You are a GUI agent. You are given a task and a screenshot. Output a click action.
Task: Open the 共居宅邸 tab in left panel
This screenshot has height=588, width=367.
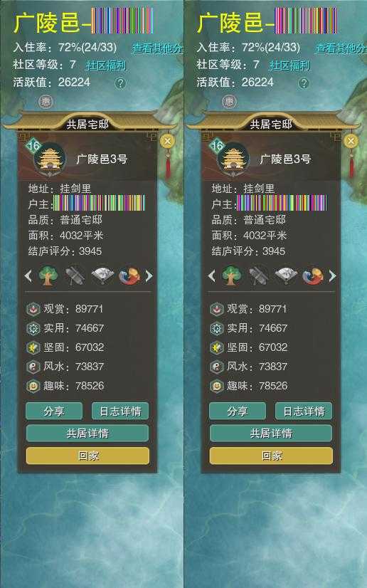click(87, 124)
